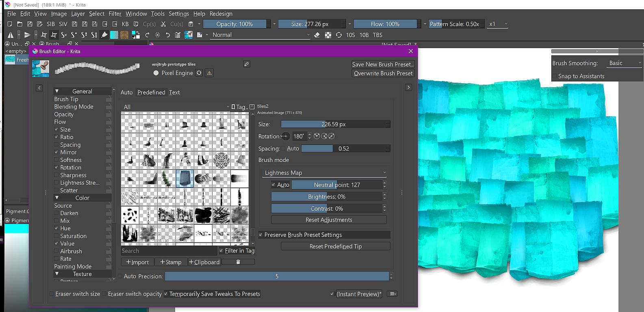Click the scissors cut icon in toolbar
The height and width of the screenshot is (312, 644).
coord(163,24)
